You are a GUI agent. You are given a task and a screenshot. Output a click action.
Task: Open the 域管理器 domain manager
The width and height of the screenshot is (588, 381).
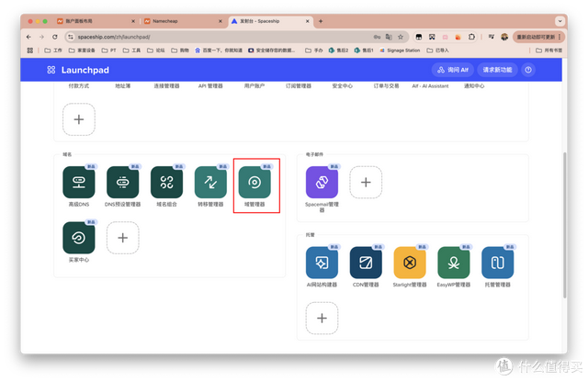(x=254, y=183)
